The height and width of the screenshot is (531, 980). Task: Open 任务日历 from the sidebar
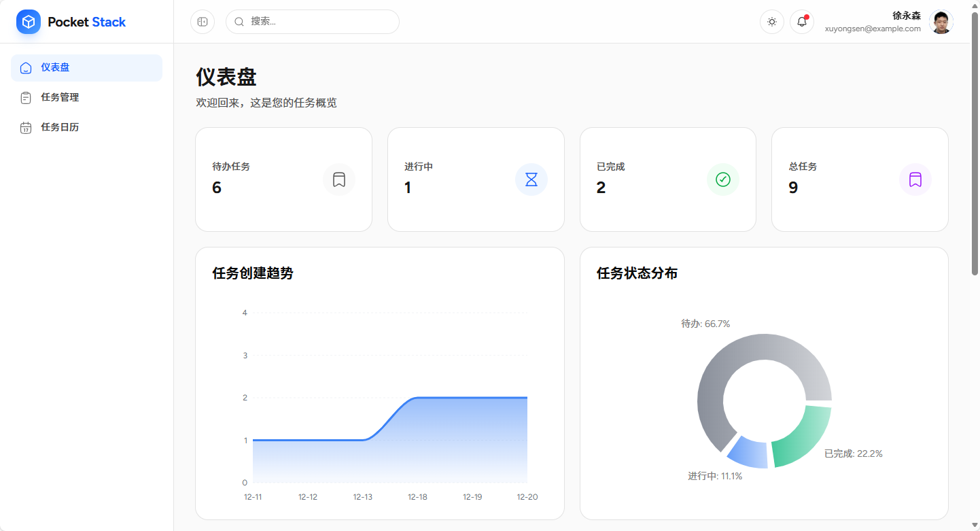coord(59,127)
